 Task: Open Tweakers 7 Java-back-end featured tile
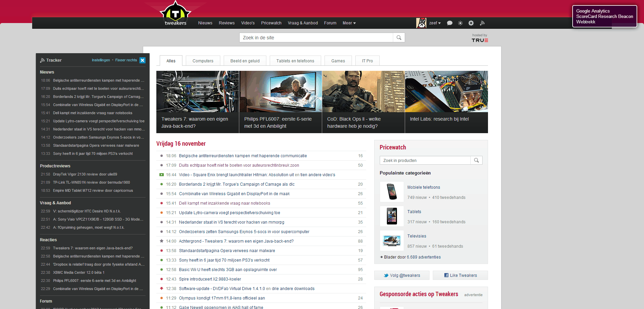tap(198, 102)
